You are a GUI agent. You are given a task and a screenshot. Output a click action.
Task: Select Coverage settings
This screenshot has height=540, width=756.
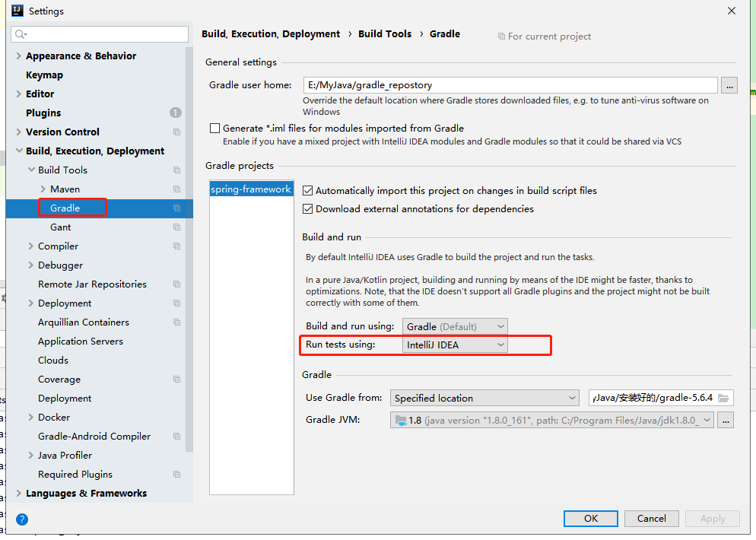tap(59, 380)
